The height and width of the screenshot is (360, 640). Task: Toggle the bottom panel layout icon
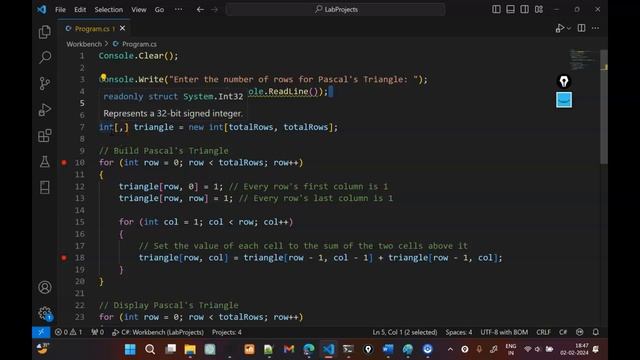(x=511, y=9)
